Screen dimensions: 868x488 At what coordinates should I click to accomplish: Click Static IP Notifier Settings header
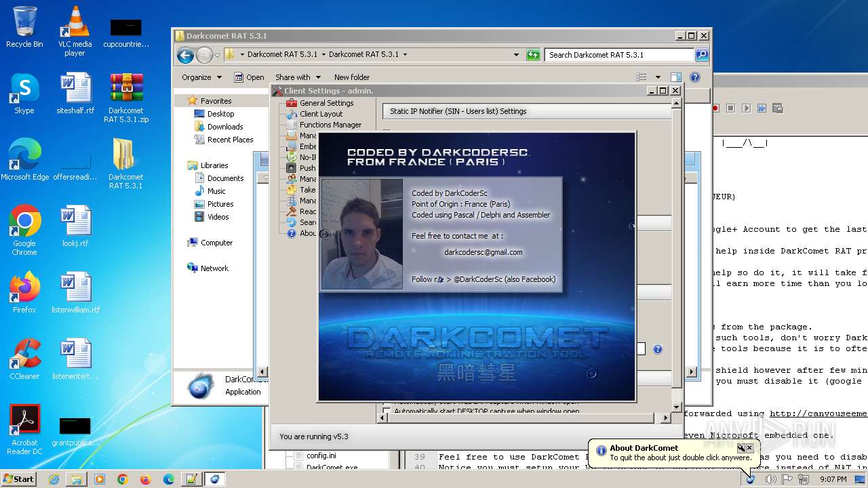pos(526,111)
